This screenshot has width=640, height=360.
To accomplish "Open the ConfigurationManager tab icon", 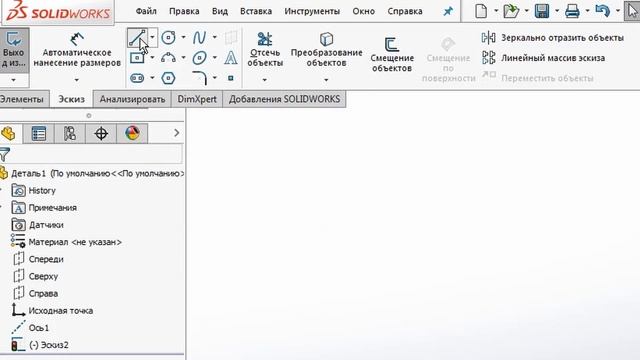I will click(70, 133).
